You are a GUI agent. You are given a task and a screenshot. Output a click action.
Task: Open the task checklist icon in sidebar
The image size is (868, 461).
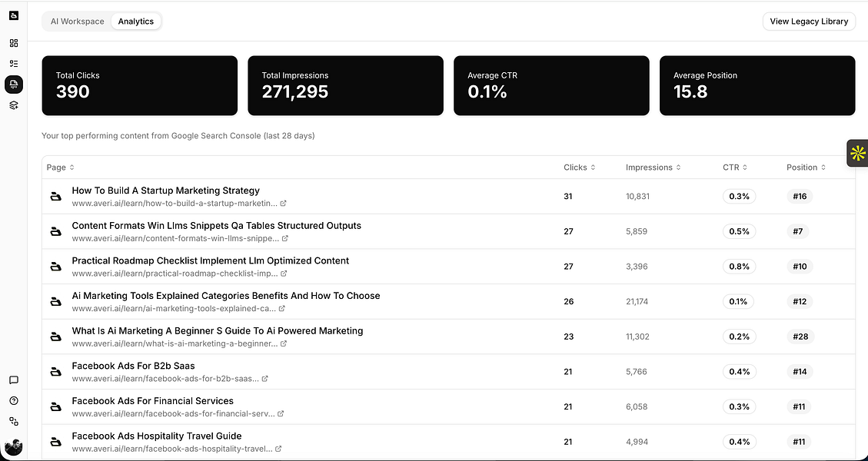coord(14,64)
